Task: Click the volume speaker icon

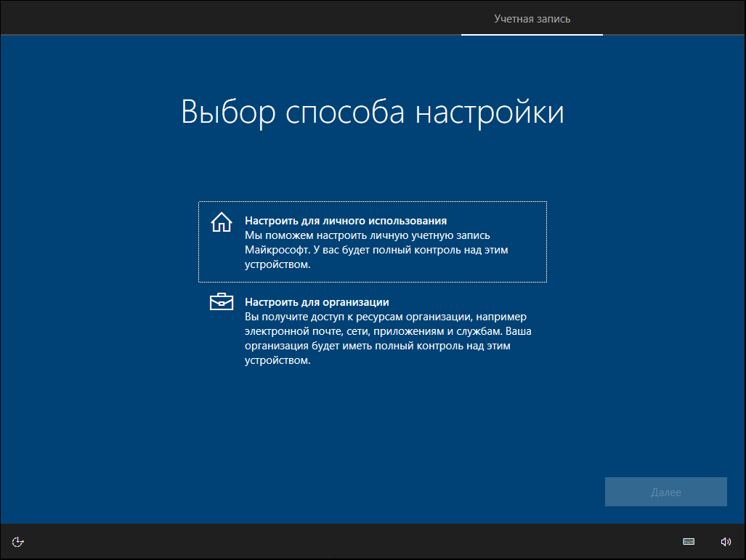Action: 726,541
